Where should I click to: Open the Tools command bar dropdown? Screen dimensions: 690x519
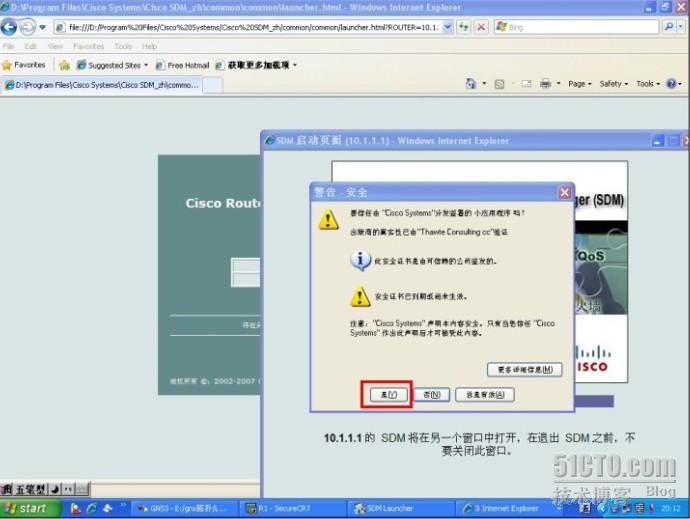tap(648, 84)
